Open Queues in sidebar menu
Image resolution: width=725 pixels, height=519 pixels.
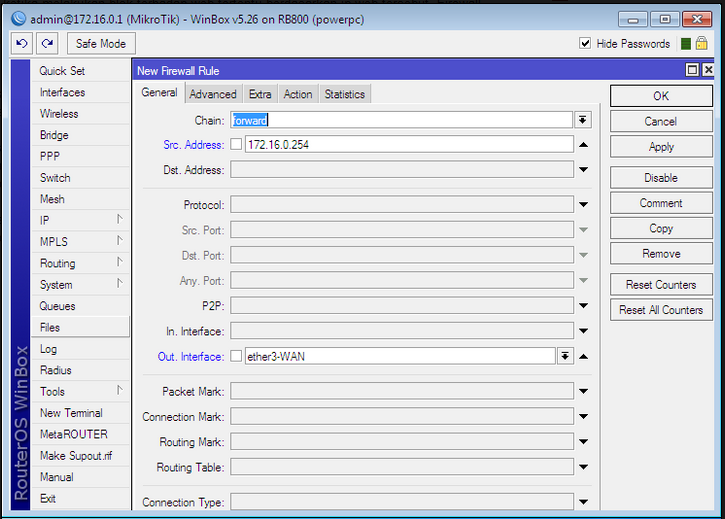pyautogui.click(x=80, y=306)
